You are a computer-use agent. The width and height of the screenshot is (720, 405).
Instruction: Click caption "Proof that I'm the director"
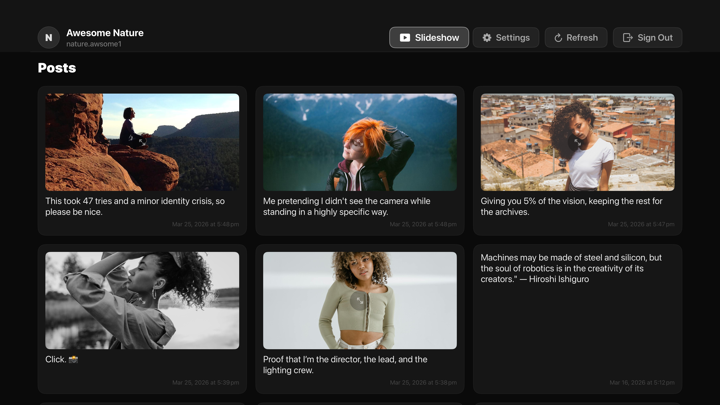345,365
